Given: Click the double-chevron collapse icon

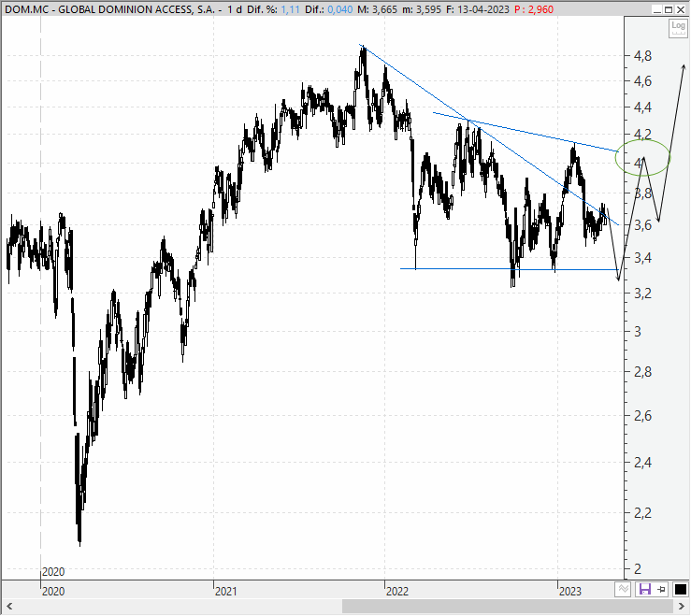Looking at the screenshot, I should [x=623, y=589].
